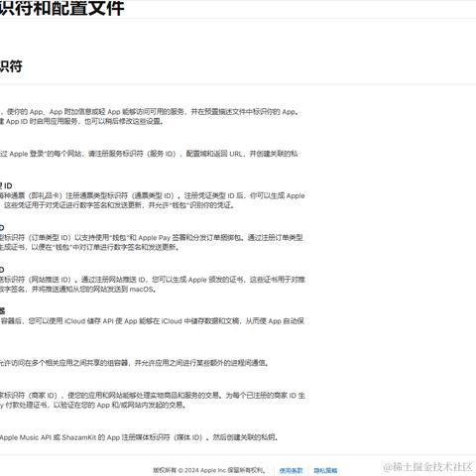
Task: Click the paragraph about 商家 ID transactions
Action: coord(153,400)
